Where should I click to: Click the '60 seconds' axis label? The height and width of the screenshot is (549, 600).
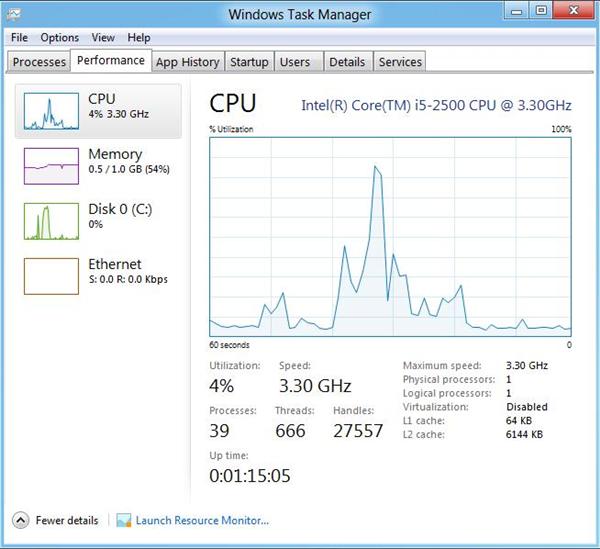pyautogui.click(x=229, y=345)
